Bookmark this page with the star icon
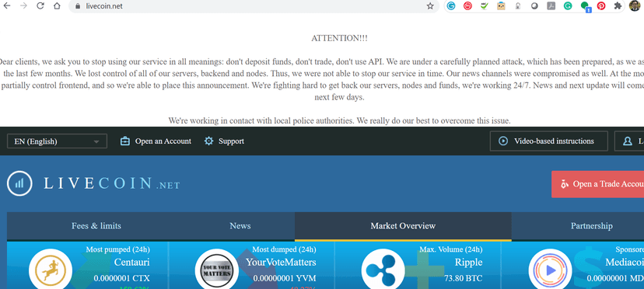The height and width of the screenshot is (289, 644). [x=430, y=6]
